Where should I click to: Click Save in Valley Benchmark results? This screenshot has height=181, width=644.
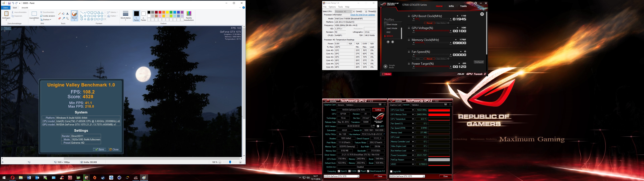[99, 149]
